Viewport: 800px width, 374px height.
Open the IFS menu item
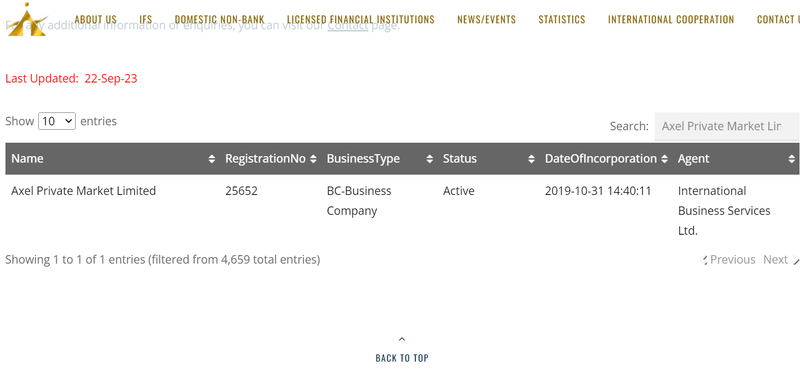point(145,19)
